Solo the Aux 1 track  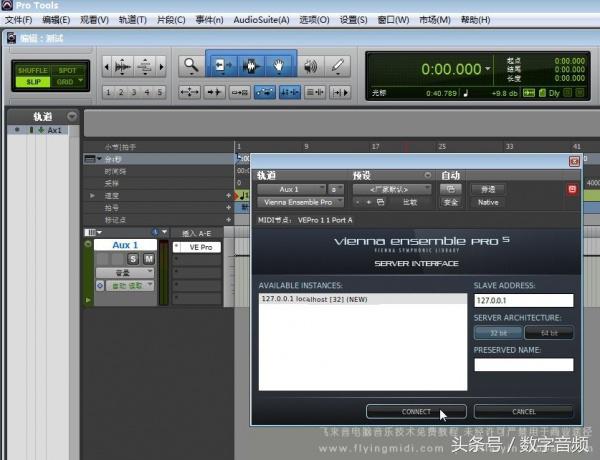coord(133,259)
